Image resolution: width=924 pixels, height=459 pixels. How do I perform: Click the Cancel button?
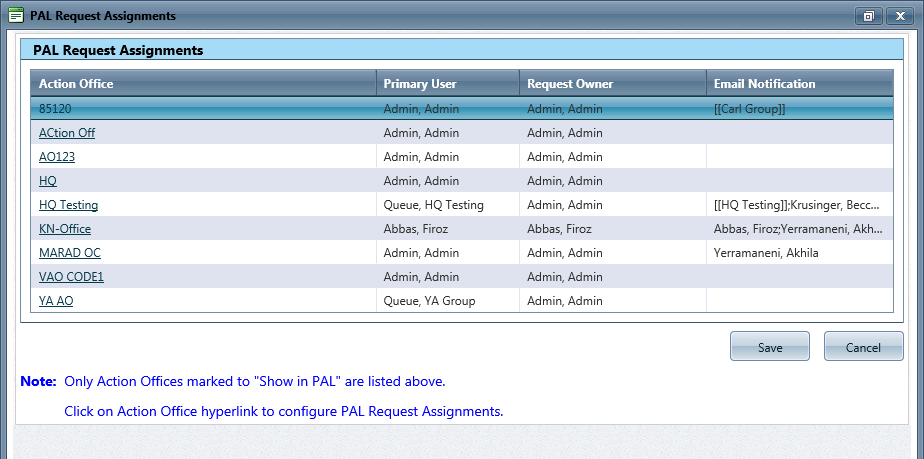point(863,346)
